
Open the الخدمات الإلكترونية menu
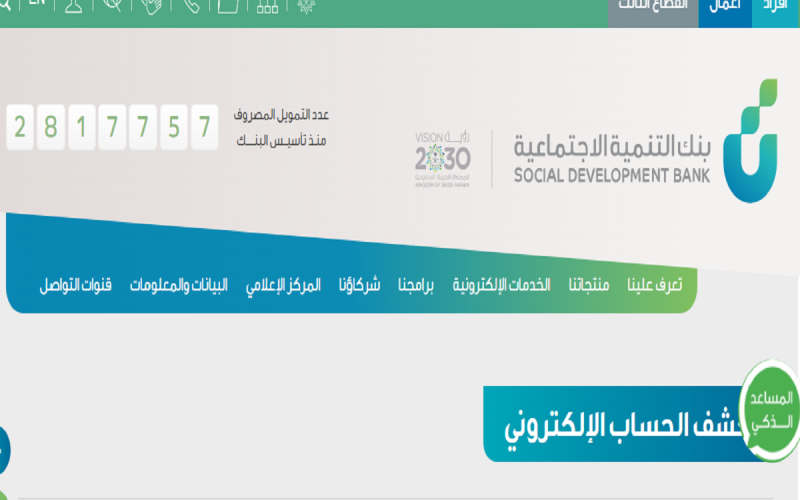pyautogui.click(x=501, y=285)
